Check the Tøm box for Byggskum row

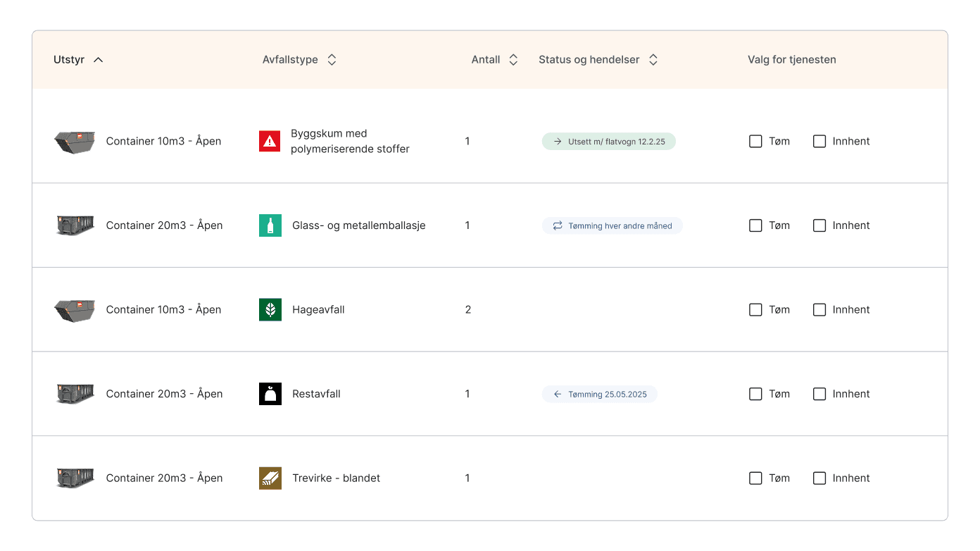(755, 142)
